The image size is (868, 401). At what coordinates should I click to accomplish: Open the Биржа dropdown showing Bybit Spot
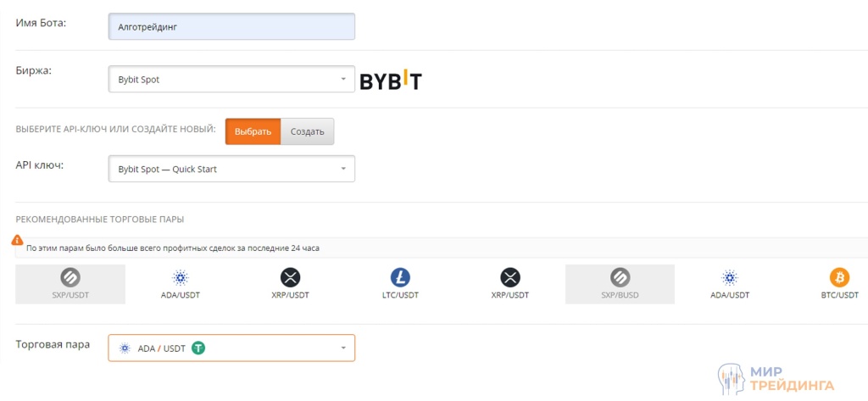(231, 80)
